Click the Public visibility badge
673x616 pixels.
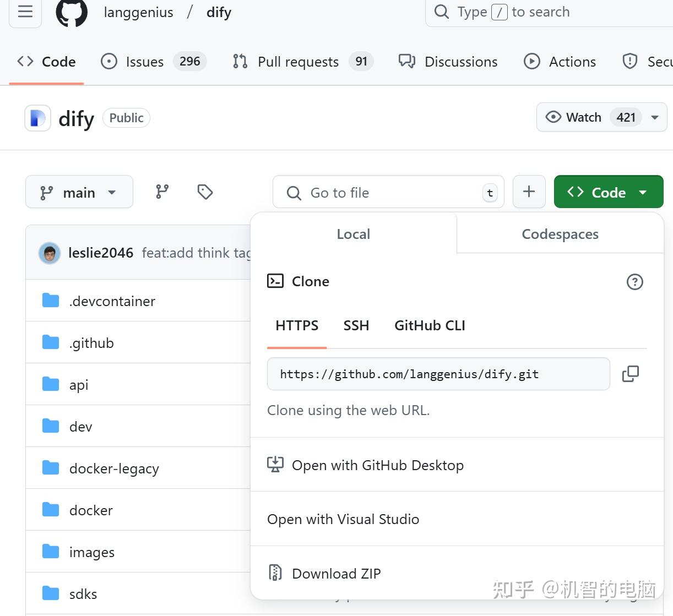click(x=126, y=118)
